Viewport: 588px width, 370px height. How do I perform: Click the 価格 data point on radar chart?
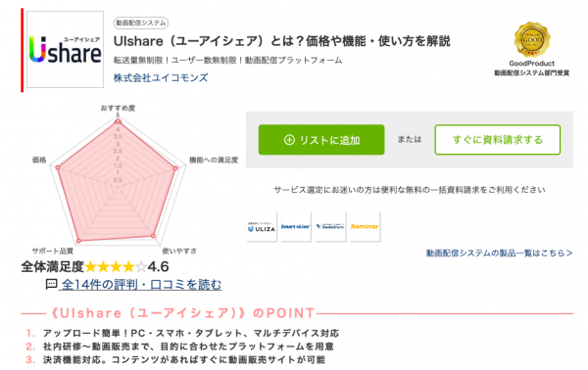click(58, 167)
